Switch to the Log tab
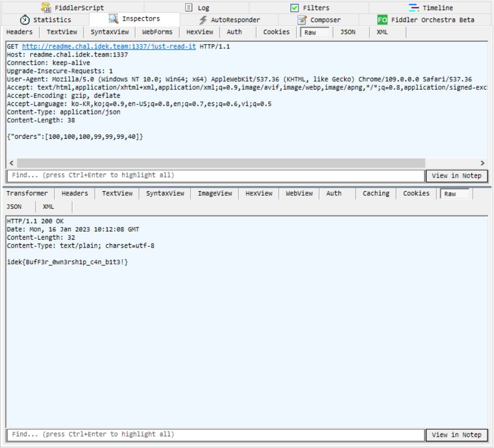The height and width of the screenshot is (448, 494). [x=197, y=8]
